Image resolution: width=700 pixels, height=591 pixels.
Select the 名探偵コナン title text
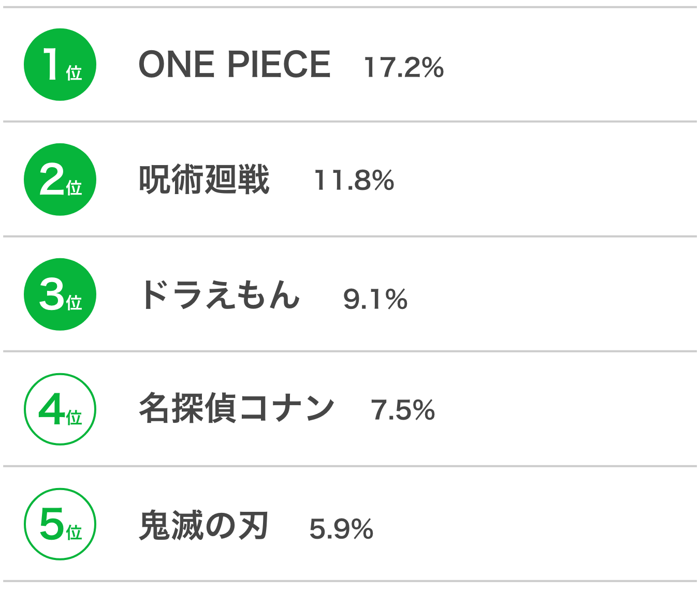point(237,409)
